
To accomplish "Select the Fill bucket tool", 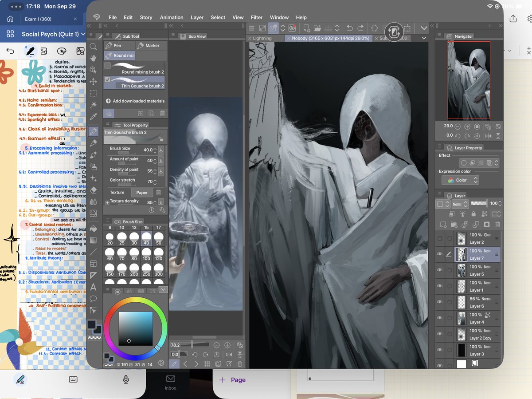I will tap(93, 228).
